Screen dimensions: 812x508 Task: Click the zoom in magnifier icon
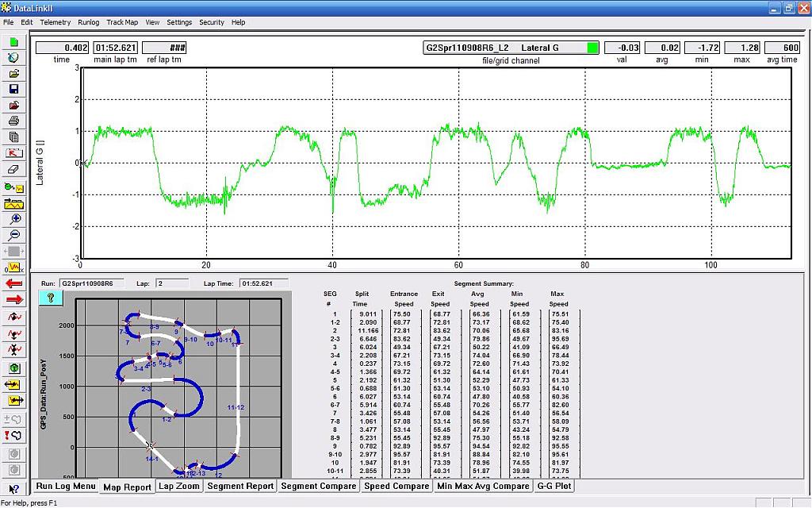(14, 218)
